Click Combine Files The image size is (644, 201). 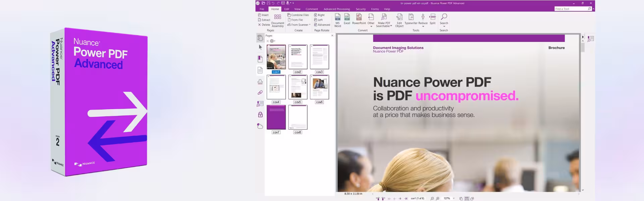pos(298,15)
